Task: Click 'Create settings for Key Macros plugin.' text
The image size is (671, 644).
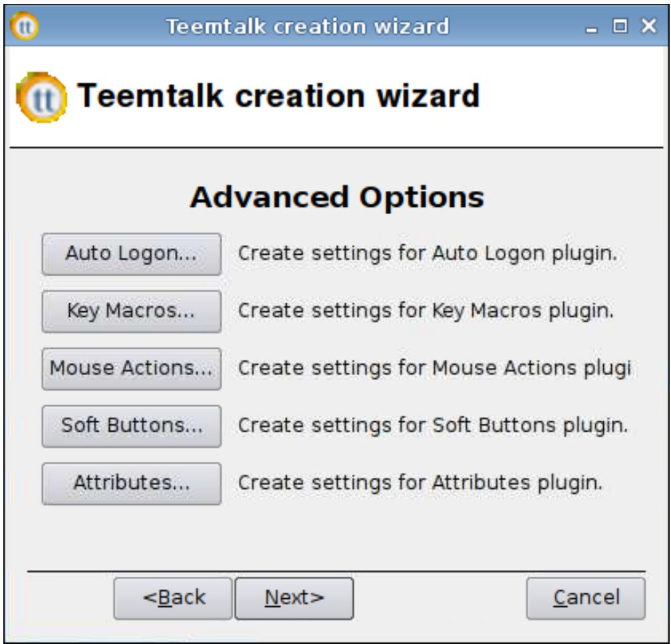Action: 426,311
